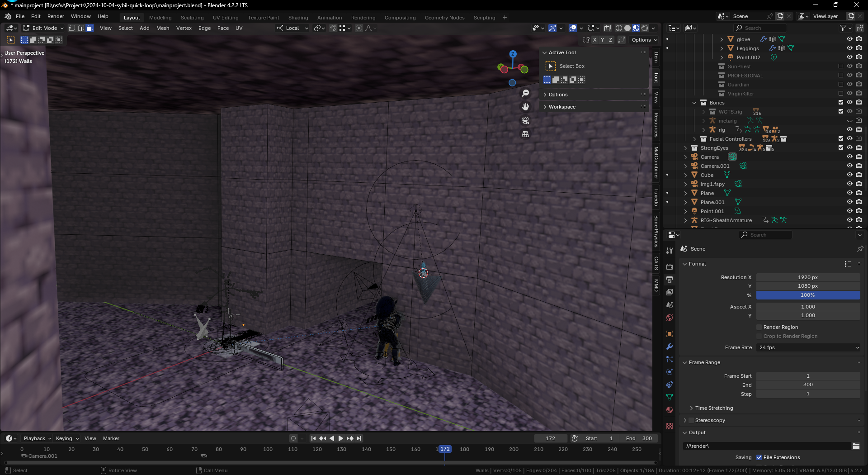
Task: Click the Select Box tool icon
Action: point(550,66)
